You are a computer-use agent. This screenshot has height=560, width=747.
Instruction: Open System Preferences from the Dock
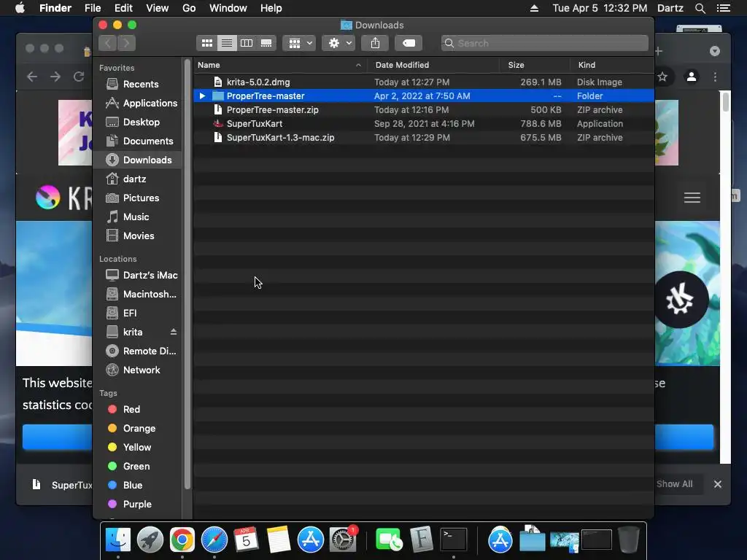pyautogui.click(x=343, y=540)
